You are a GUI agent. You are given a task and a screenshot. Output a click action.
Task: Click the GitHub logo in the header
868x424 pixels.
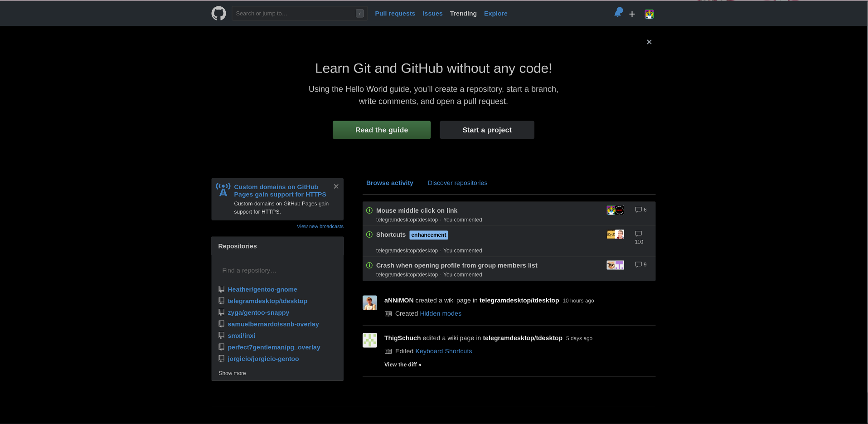tap(218, 13)
